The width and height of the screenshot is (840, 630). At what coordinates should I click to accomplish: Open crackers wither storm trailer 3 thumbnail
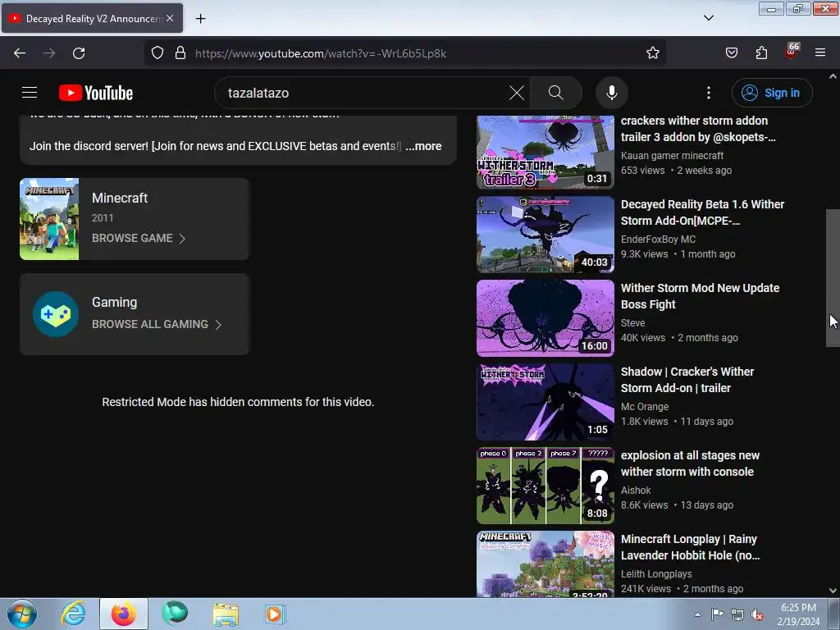tap(545, 152)
